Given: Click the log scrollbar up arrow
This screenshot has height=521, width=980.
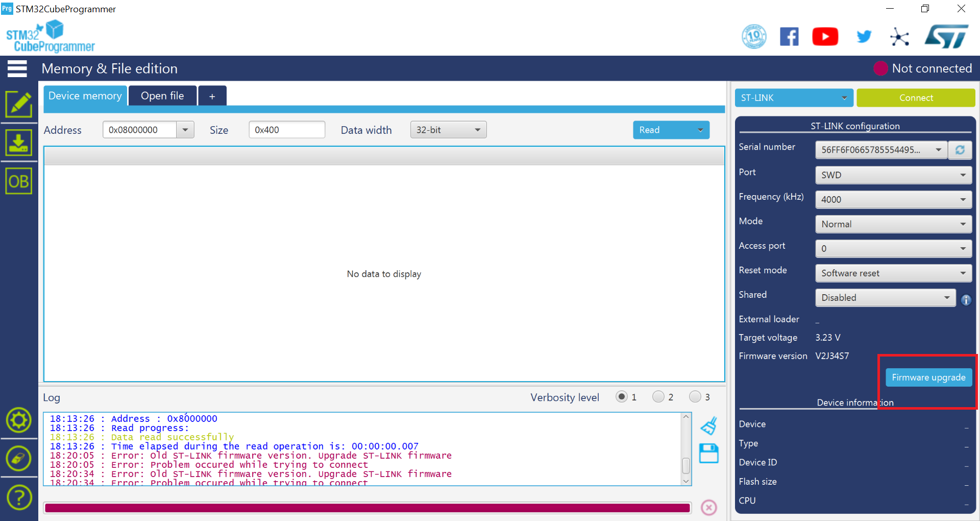Looking at the screenshot, I should click(x=686, y=417).
